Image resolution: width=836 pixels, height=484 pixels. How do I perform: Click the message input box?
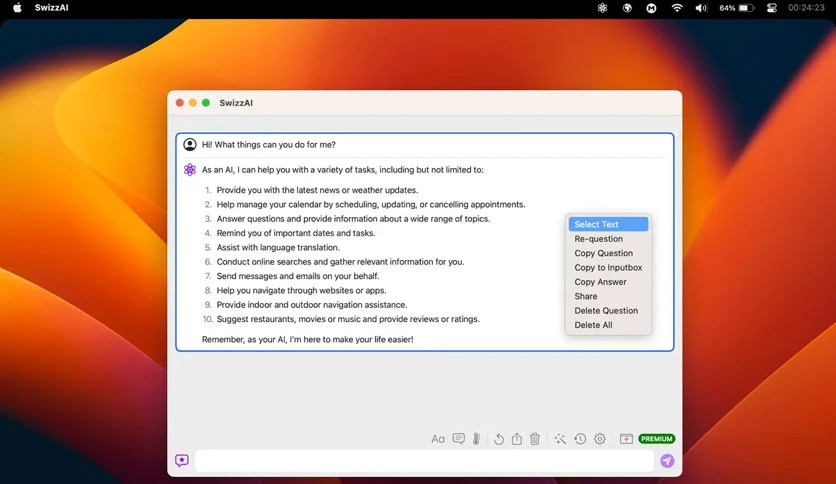tap(424, 461)
